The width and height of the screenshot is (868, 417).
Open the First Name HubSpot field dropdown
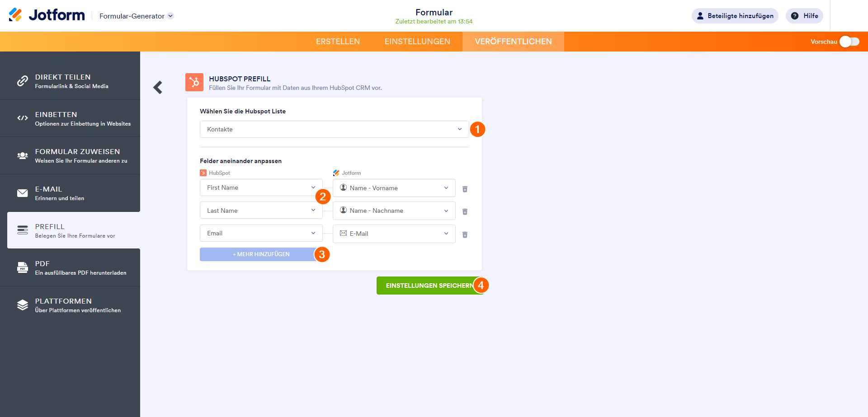[261, 187]
